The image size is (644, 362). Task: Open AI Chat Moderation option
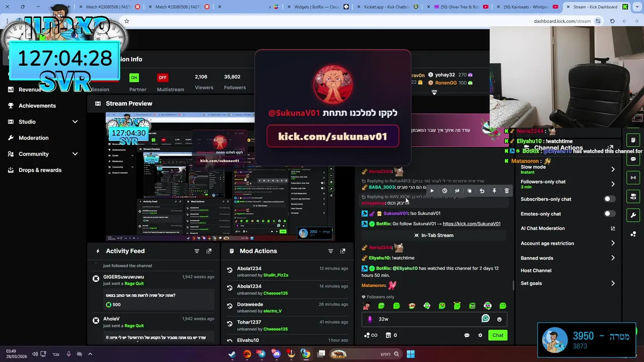click(542, 228)
